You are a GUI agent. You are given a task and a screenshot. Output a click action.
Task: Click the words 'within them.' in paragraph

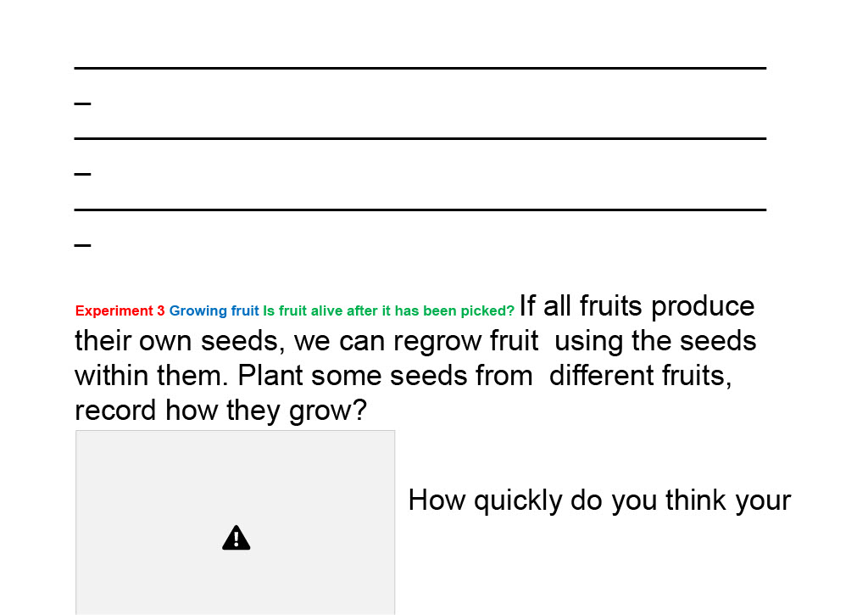click(152, 376)
